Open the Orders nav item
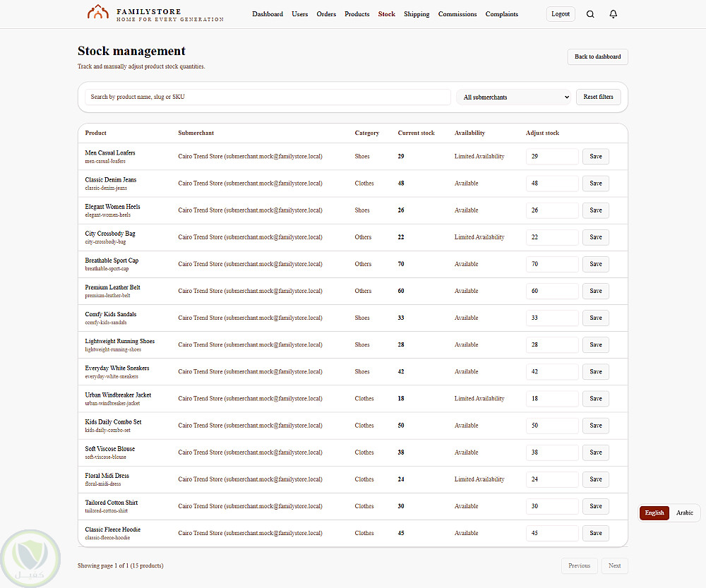 (326, 14)
